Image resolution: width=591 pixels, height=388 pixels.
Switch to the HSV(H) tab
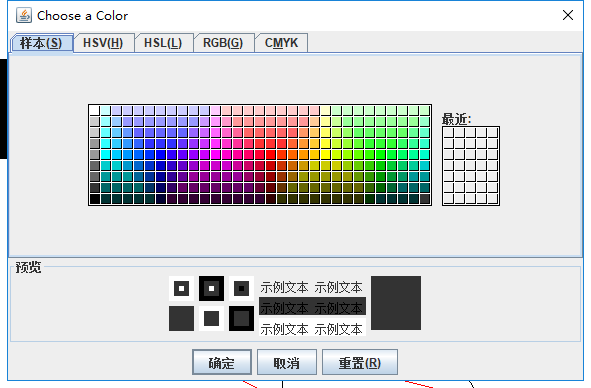click(104, 43)
